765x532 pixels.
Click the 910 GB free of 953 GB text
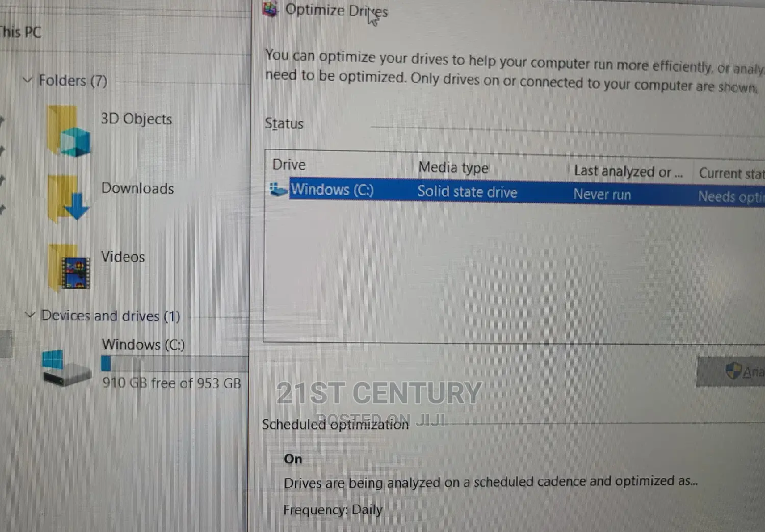pos(171,383)
